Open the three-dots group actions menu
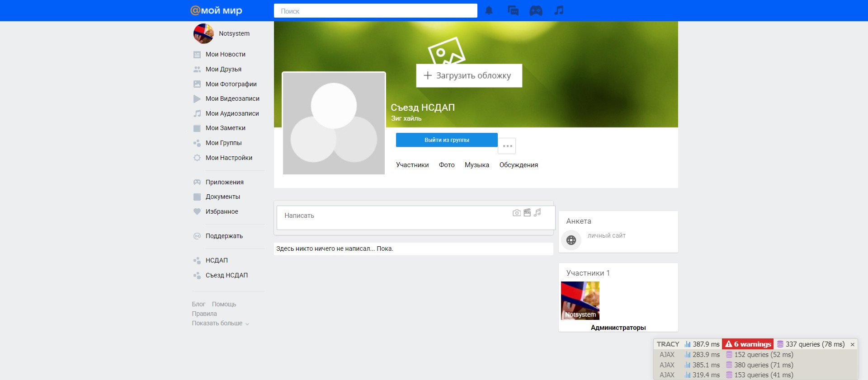The image size is (868, 380). pyautogui.click(x=507, y=146)
